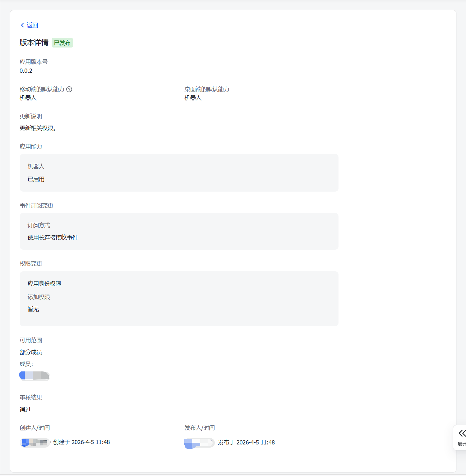Click 机器人 value under 桌面端的默认能力

193,98
